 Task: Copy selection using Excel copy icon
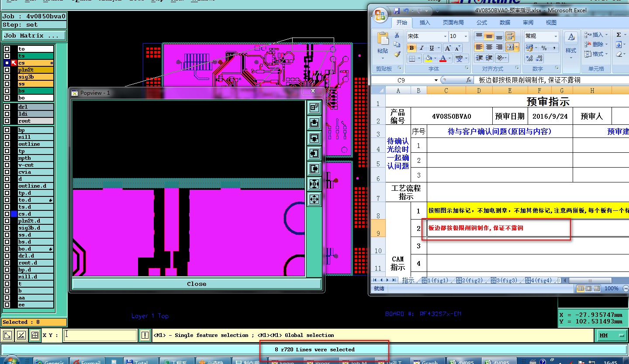pyautogui.click(x=397, y=45)
